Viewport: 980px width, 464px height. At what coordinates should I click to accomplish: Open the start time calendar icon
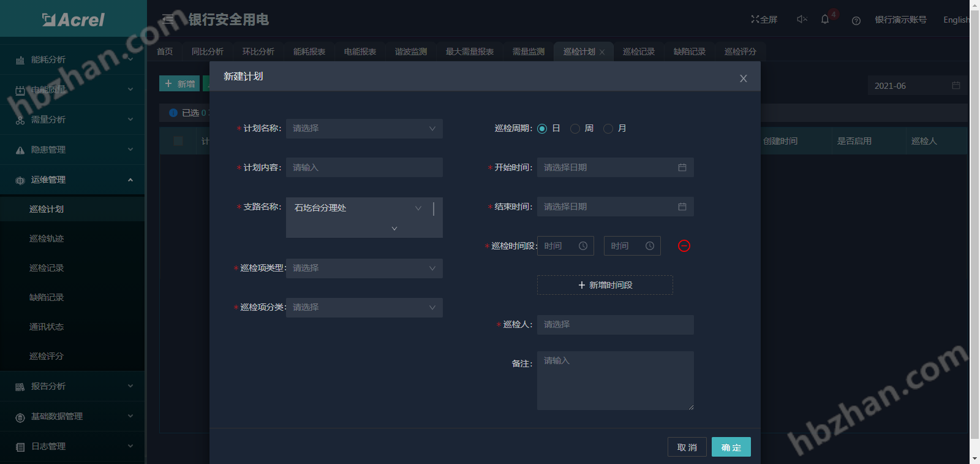682,167
